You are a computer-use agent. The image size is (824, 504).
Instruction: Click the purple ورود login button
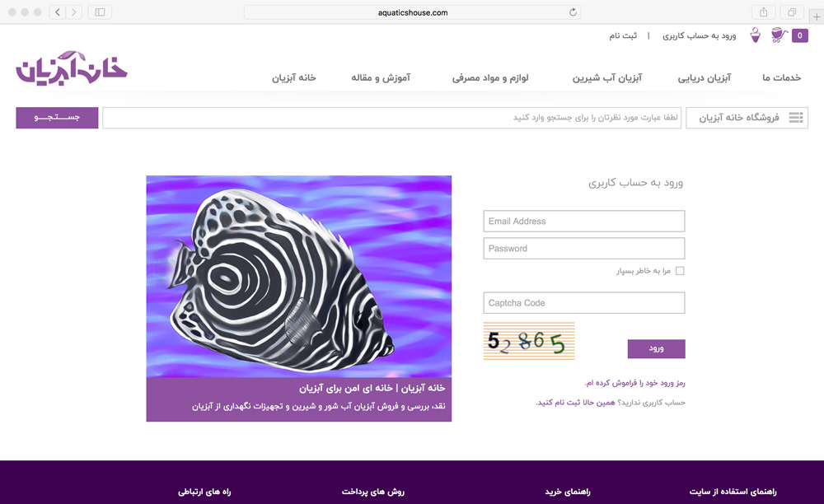(x=657, y=348)
